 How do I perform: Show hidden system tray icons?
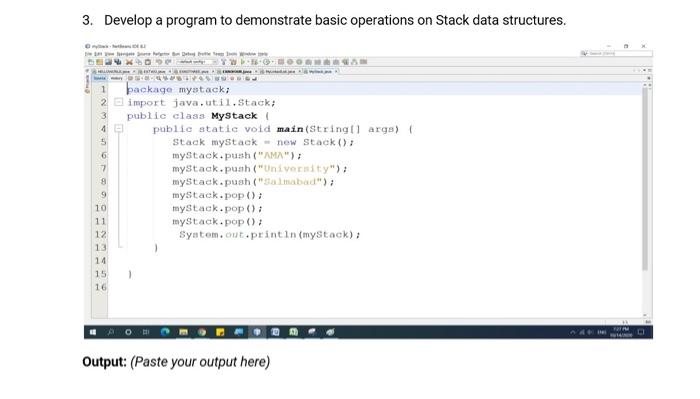coord(573,332)
